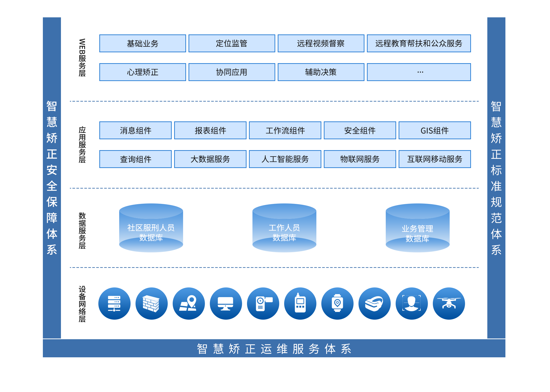550x392 pixels.
Task: Click the 智慧矫正安全保障体系 side bar
Action: click(x=52, y=178)
